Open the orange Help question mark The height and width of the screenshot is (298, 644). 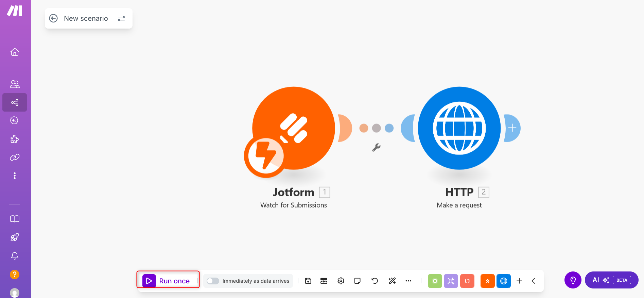click(15, 274)
